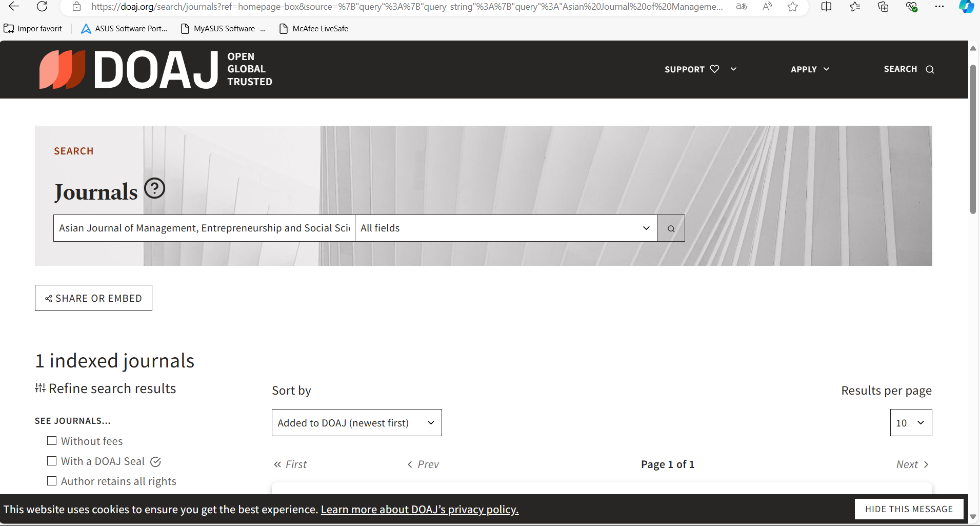Image resolution: width=980 pixels, height=526 pixels.
Task: Open the Apply menu
Action: [810, 69]
